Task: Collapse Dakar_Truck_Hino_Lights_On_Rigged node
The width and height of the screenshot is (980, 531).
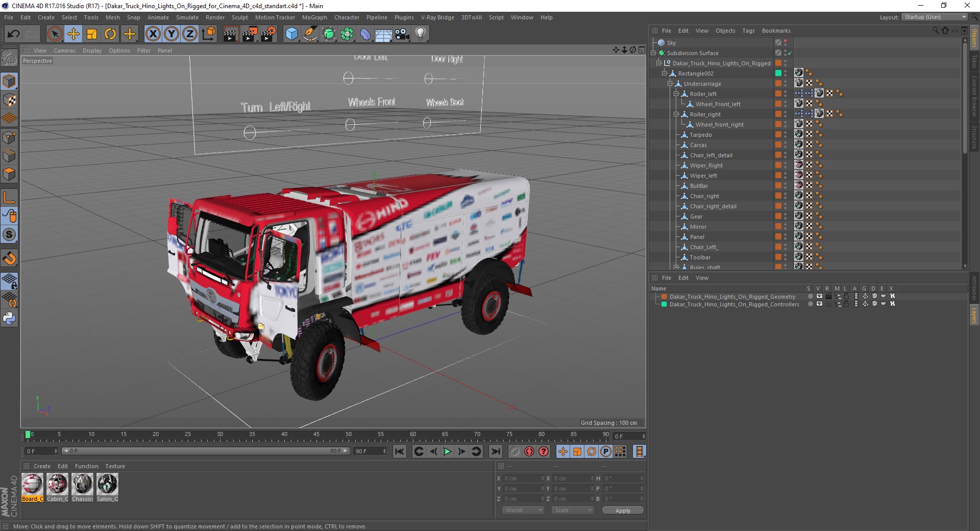Action: point(659,63)
